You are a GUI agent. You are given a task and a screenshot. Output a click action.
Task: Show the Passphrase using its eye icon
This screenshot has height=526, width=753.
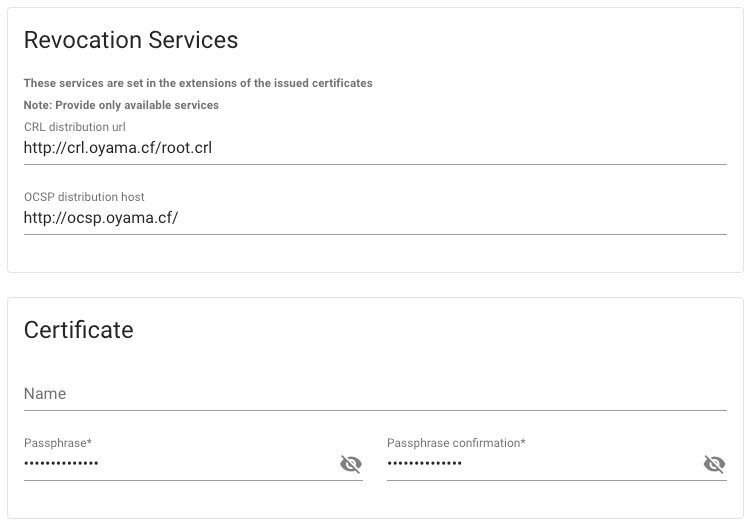[351, 464]
